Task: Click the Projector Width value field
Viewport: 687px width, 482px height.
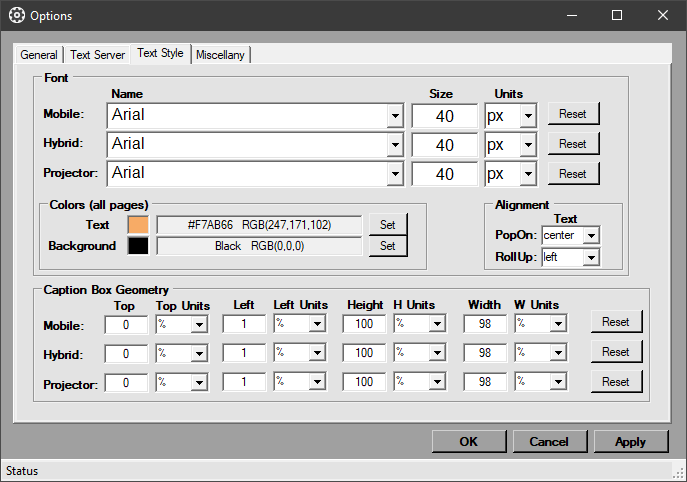Action: click(485, 382)
